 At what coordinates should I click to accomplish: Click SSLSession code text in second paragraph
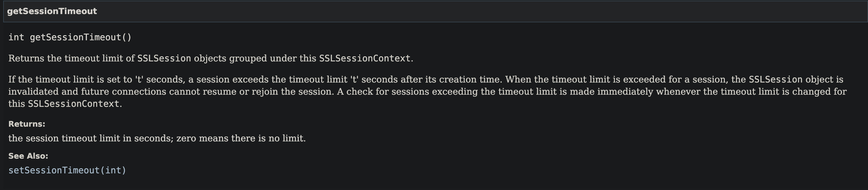(775, 80)
